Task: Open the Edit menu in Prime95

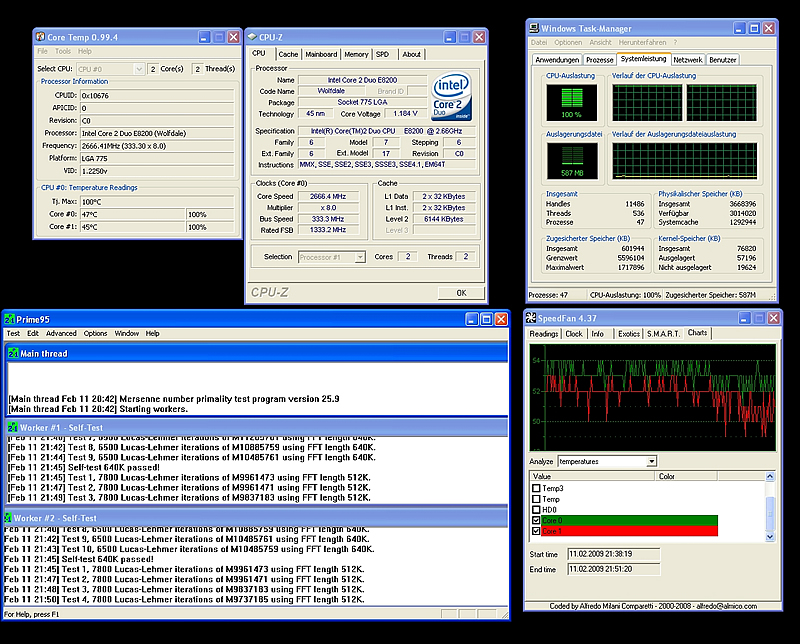Action: point(33,333)
